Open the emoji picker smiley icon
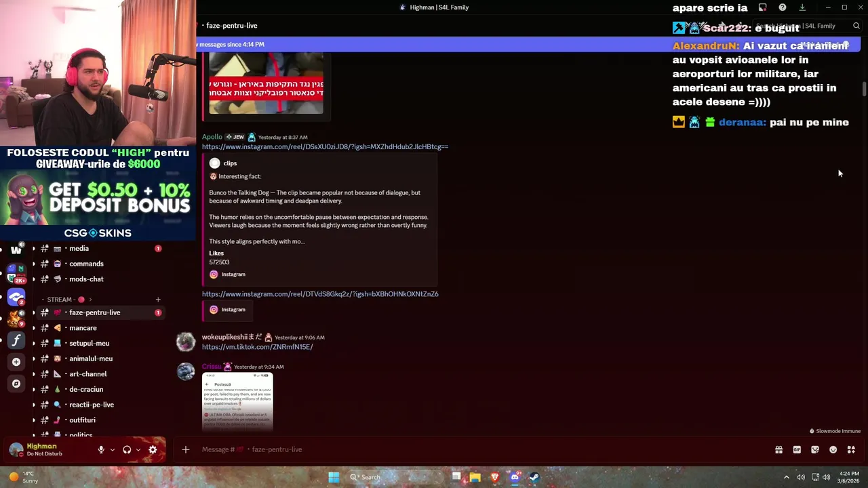This screenshot has width=868, height=488. (x=833, y=449)
